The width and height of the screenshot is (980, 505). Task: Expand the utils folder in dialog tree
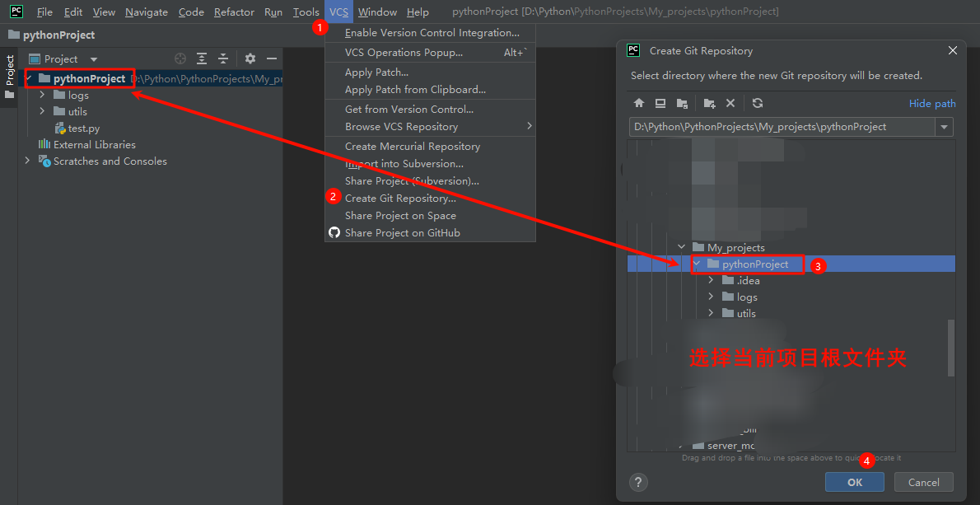[711, 313]
